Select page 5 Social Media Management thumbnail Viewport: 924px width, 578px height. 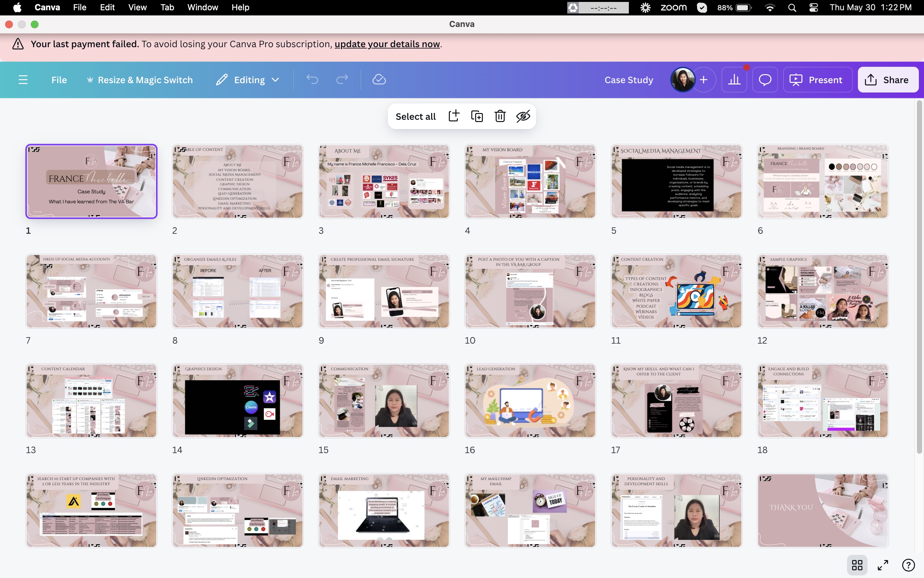676,181
